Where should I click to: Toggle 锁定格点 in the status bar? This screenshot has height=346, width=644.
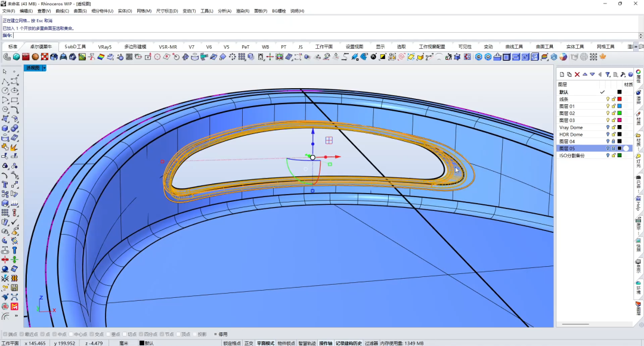coord(233,343)
